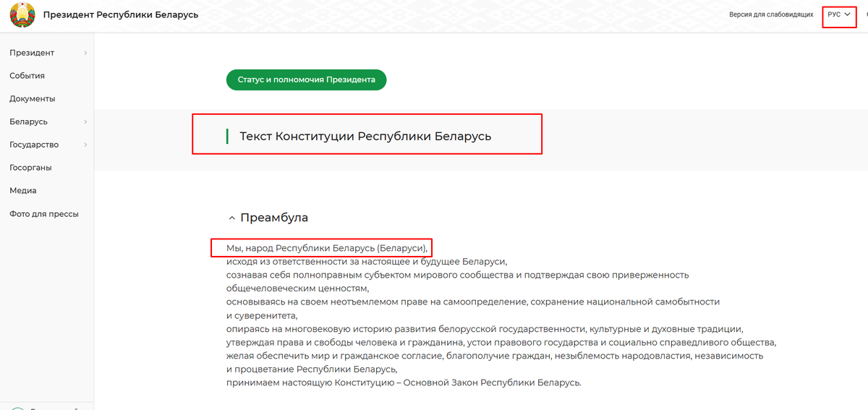868x410 pixels.
Task: Open the Медиа section
Action: [23, 191]
